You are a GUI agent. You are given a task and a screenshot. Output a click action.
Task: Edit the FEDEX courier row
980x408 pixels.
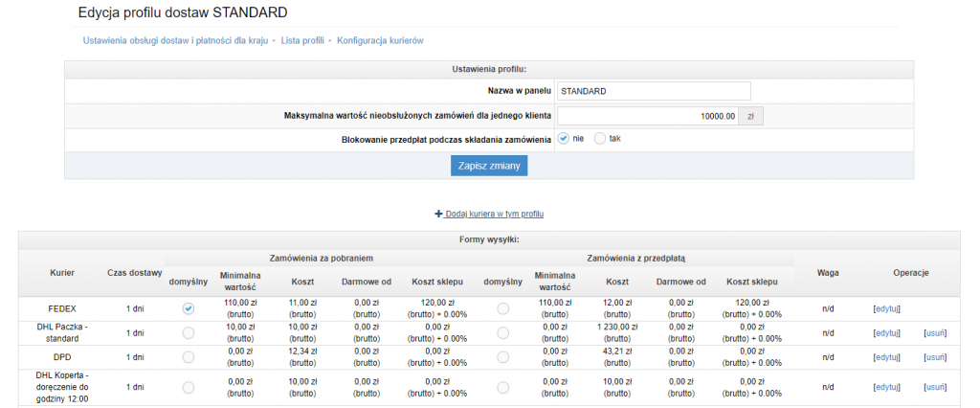click(x=886, y=308)
